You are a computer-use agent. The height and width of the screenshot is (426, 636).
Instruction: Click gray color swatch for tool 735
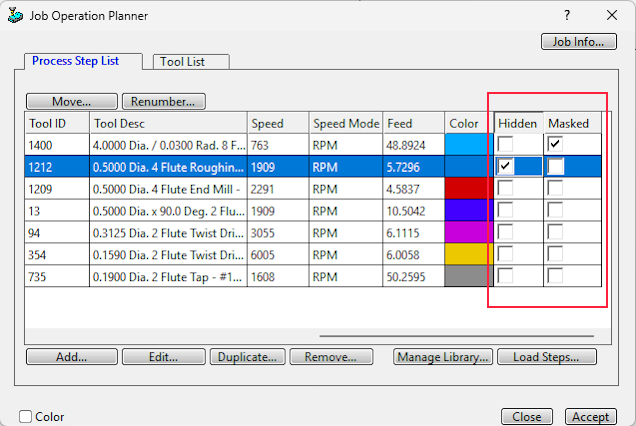tap(469, 276)
